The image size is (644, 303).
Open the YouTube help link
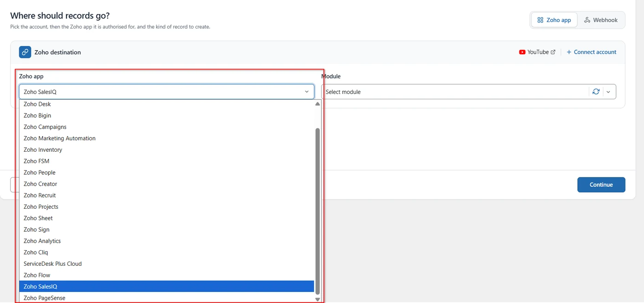click(x=537, y=52)
